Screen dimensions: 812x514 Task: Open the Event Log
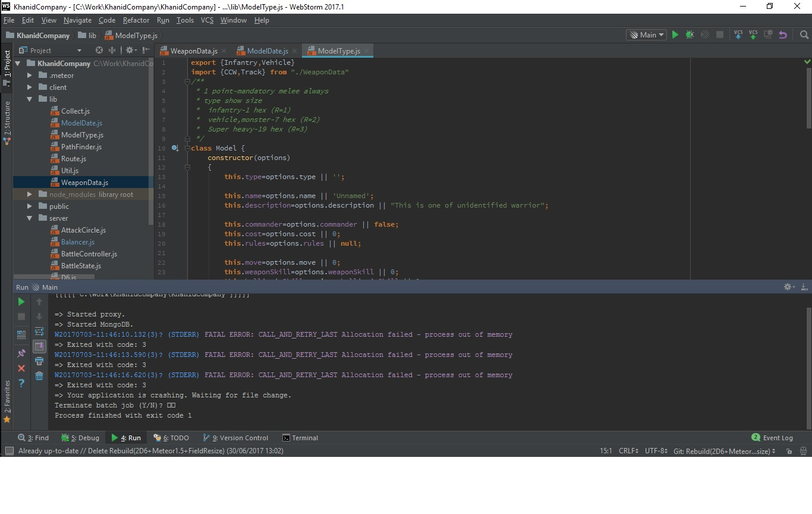point(772,438)
